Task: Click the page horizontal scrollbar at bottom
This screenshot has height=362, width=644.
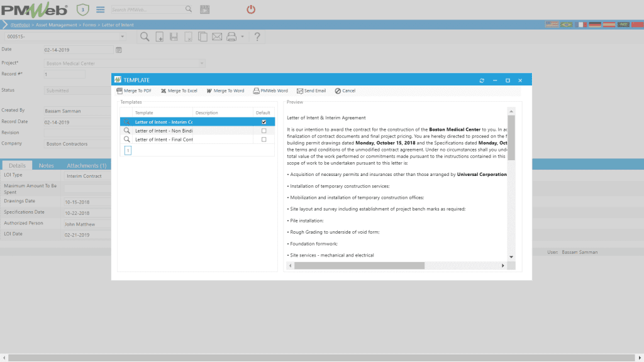Action: pyautogui.click(x=321, y=358)
